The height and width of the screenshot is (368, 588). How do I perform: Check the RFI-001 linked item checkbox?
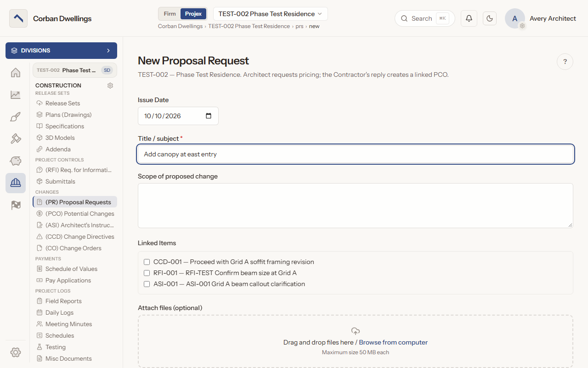click(x=147, y=273)
